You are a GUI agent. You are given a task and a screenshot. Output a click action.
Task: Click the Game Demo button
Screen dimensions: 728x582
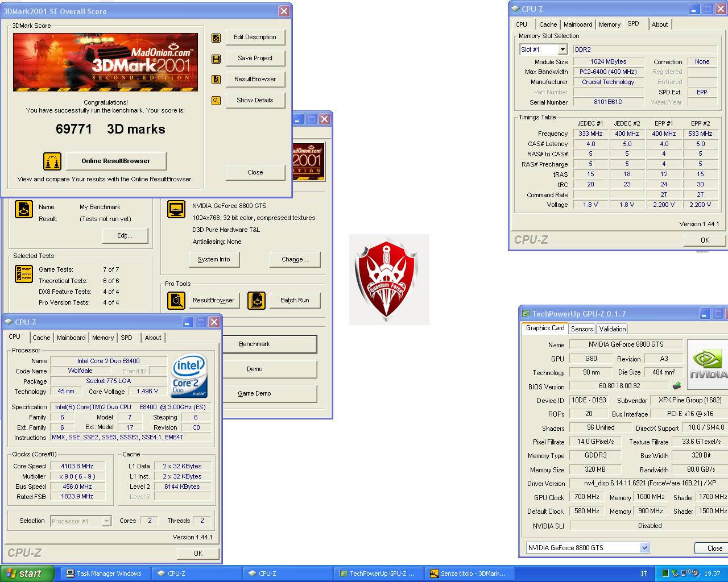pyautogui.click(x=270, y=394)
